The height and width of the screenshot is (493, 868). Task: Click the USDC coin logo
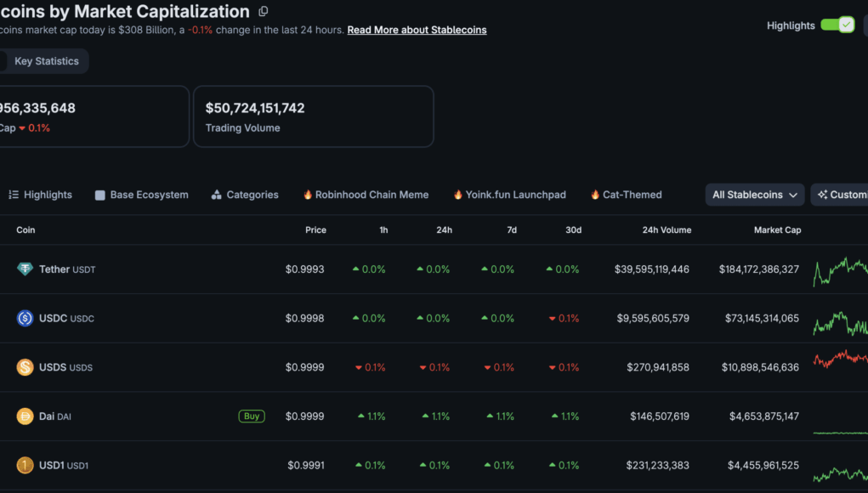[25, 318]
